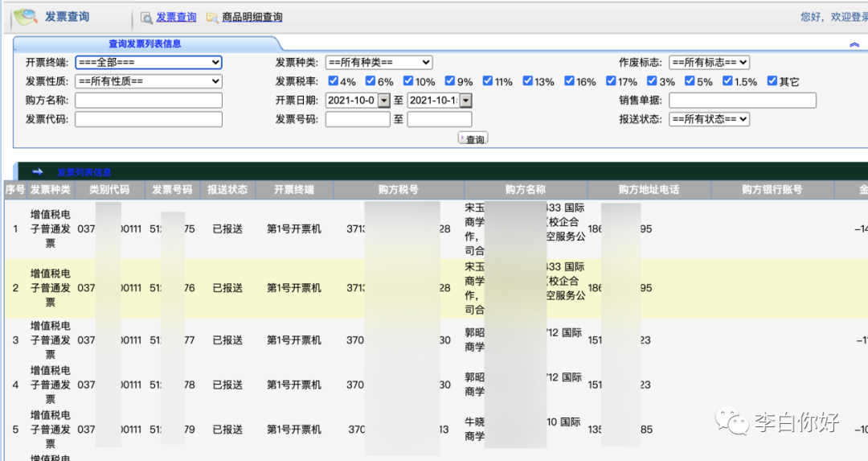Uncheck the 5% tax rate checkbox
Viewport: 868px width, 461px height.
coord(690,81)
